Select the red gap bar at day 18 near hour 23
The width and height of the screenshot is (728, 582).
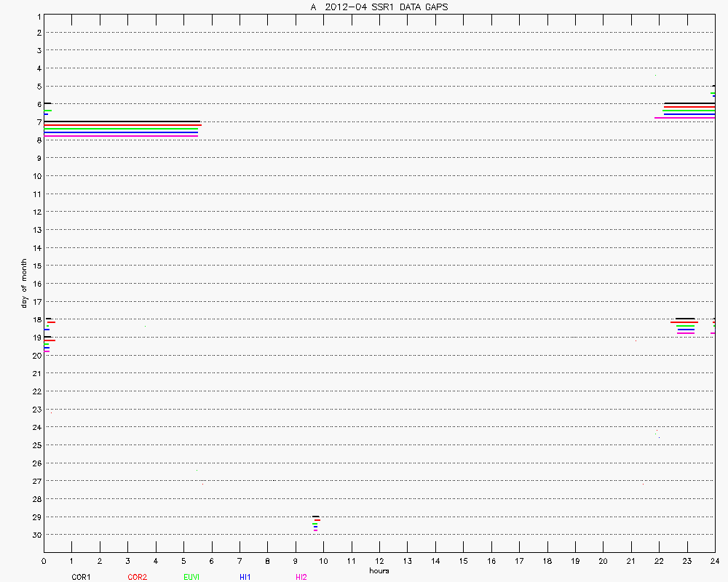click(x=684, y=322)
